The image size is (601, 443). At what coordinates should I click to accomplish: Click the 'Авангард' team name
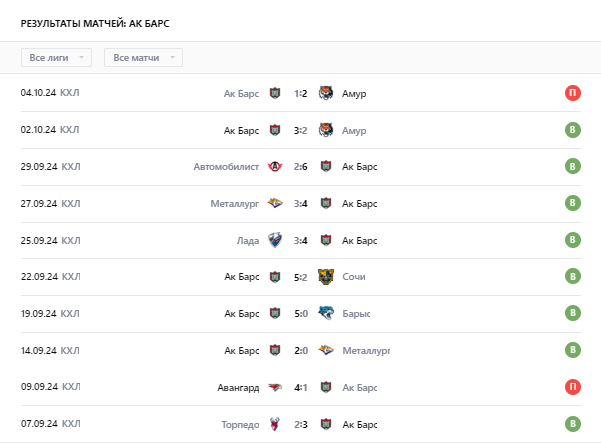click(238, 387)
